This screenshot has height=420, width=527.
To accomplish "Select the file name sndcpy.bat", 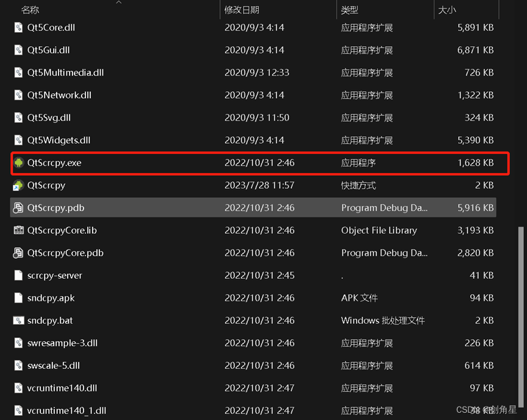I will (50, 321).
